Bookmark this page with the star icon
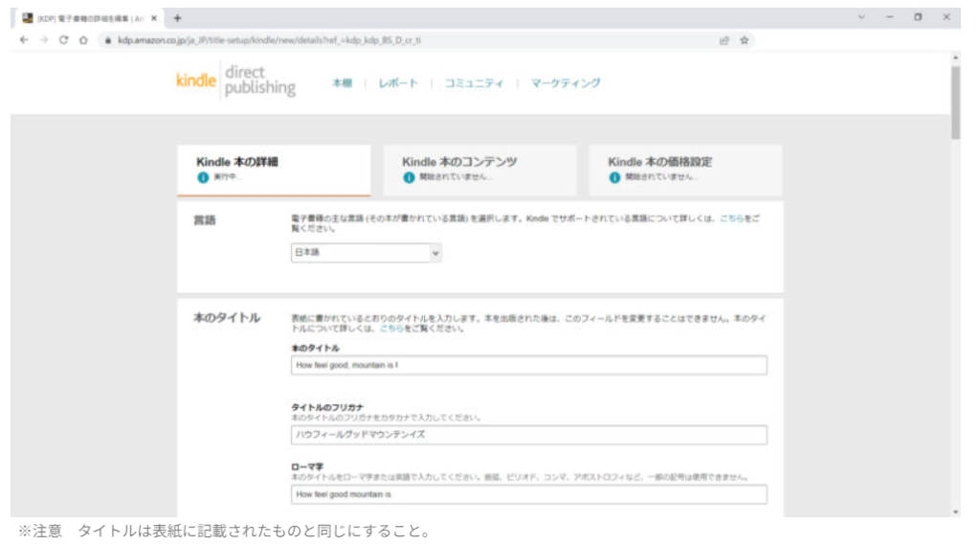This screenshot has width=980, height=545. [745, 40]
